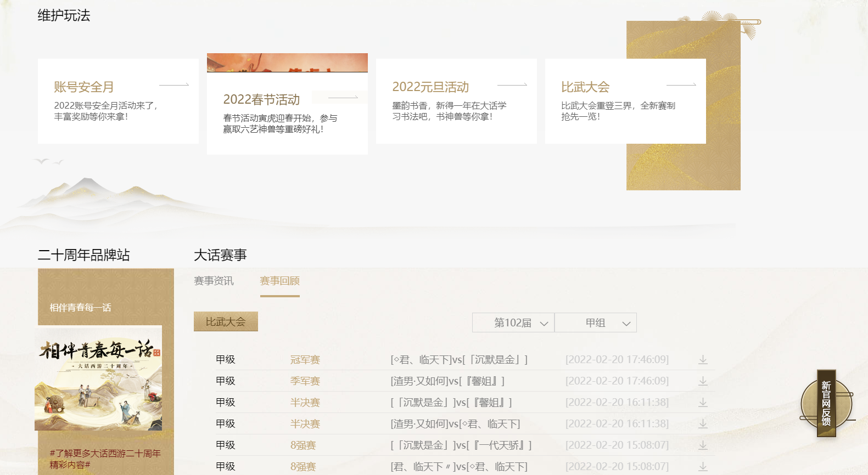Open the 大话西游二十周年 hashtag link
The image size is (868, 475).
(105, 459)
